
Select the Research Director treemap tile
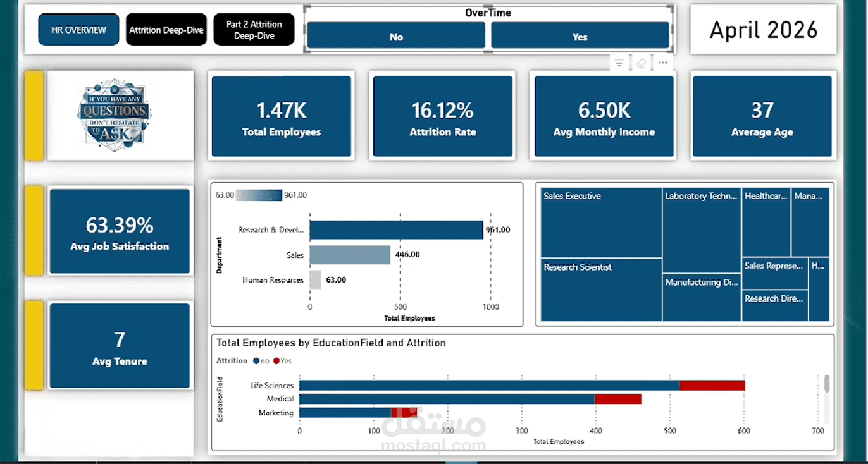click(775, 305)
